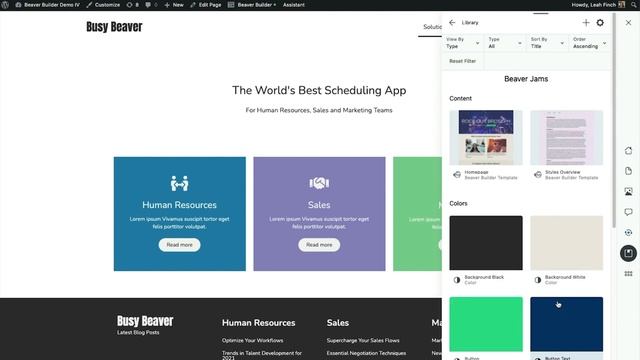Click Read more in Sales card
The width and height of the screenshot is (640, 360).
(x=319, y=245)
